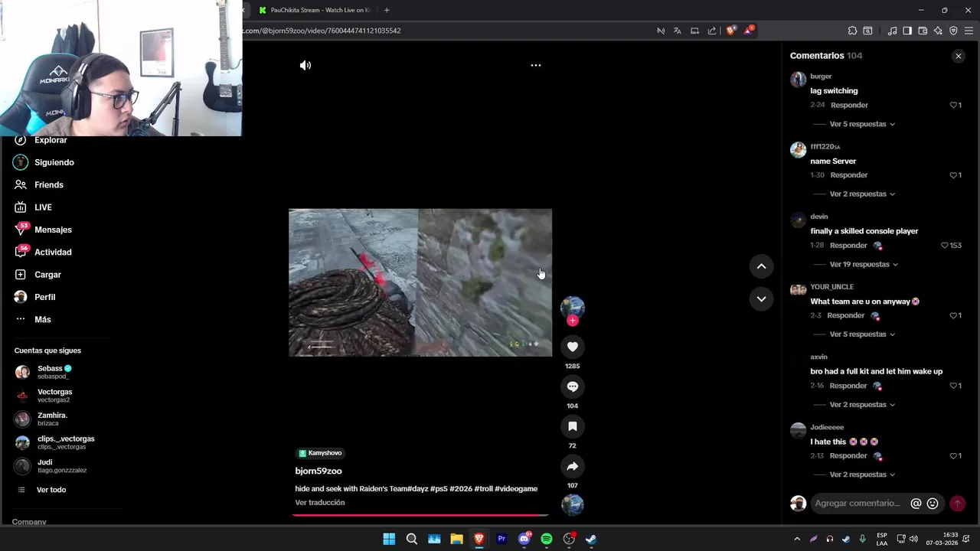980x551 pixels.
Task: Open a new browser tab with plus
Action: (387, 10)
